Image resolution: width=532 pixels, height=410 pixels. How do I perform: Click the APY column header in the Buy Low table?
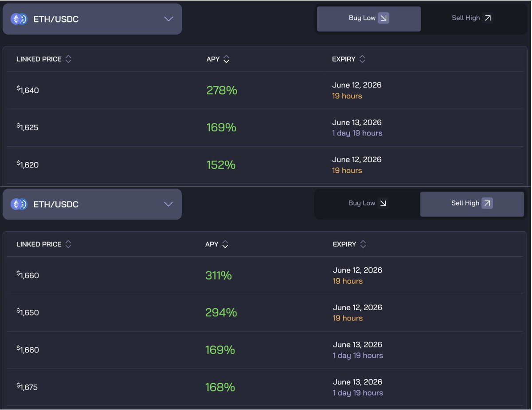point(213,59)
